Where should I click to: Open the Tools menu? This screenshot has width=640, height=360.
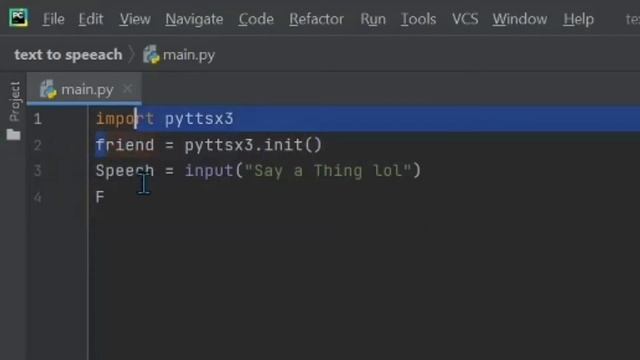coord(418,19)
